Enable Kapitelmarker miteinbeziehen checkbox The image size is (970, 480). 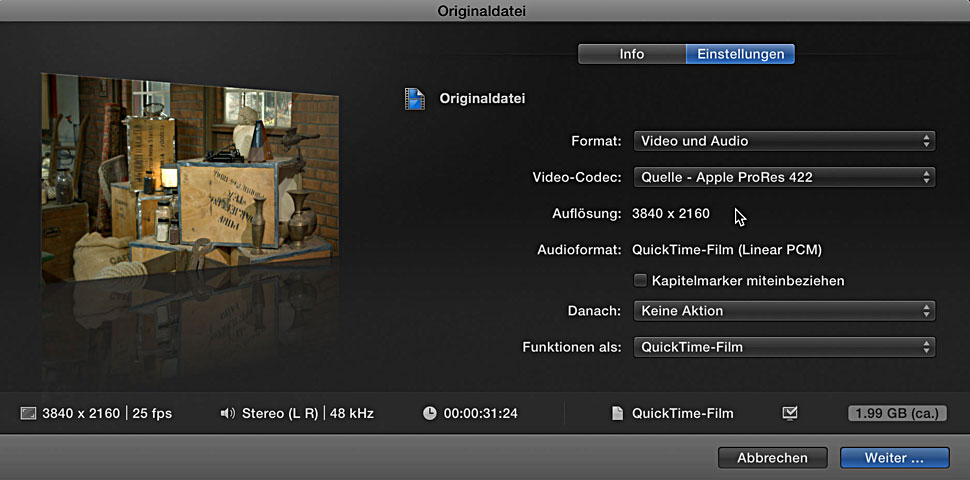(x=641, y=281)
